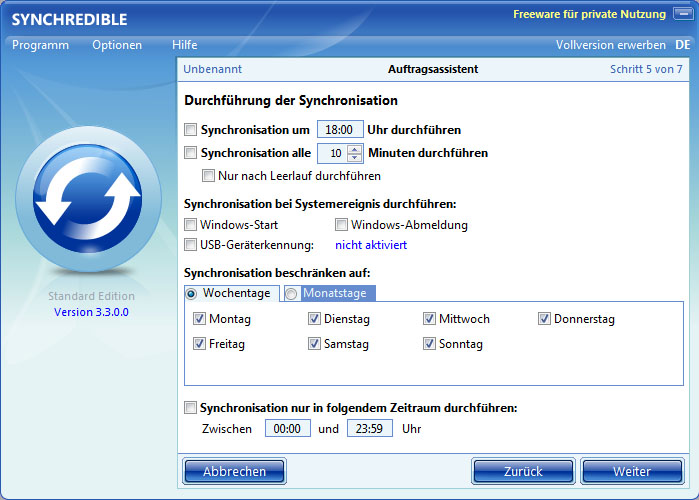Click the Version 3.3.0.0 link
Viewport: 699px width, 500px height.
pyautogui.click(x=91, y=312)
